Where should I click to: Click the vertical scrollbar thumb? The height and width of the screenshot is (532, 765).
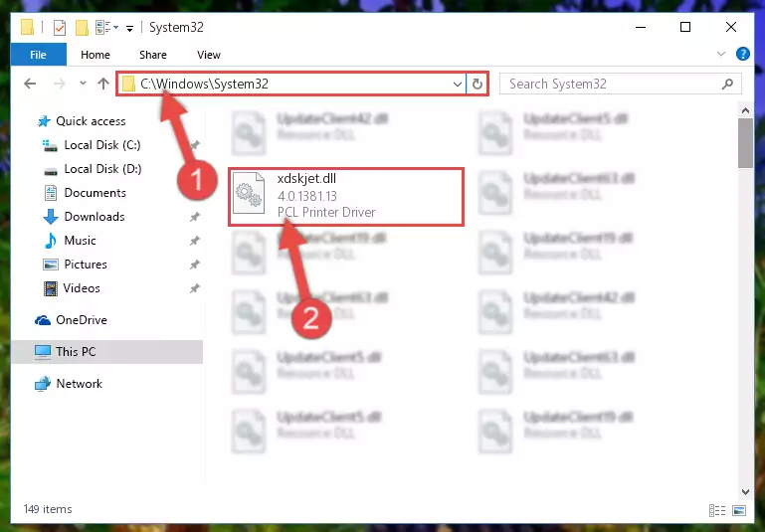pos(745,143)
